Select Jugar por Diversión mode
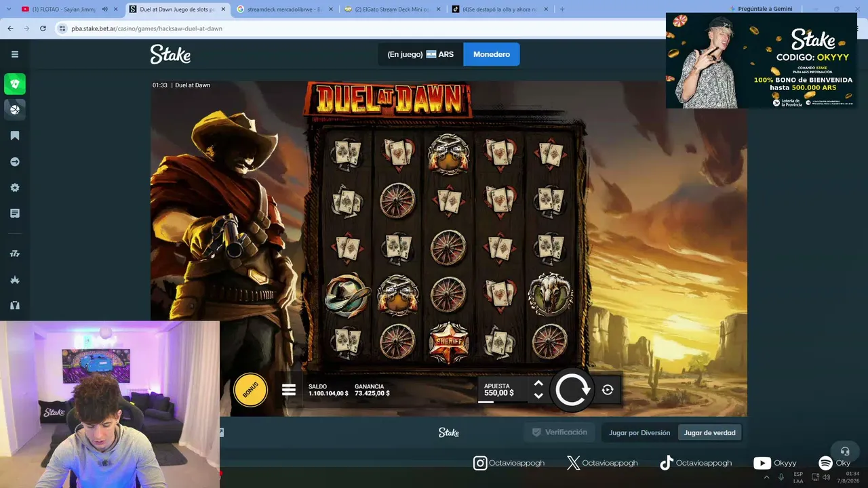This screenshot has height=488, width=868. 639,432
